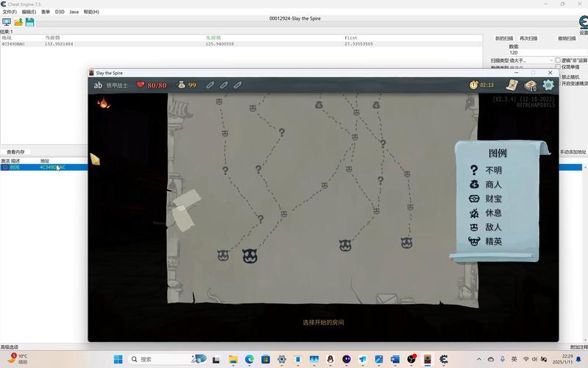Toggle the 禁止随机 option
The width and height of the screenshot is (588, 368).
coord(570,77)
